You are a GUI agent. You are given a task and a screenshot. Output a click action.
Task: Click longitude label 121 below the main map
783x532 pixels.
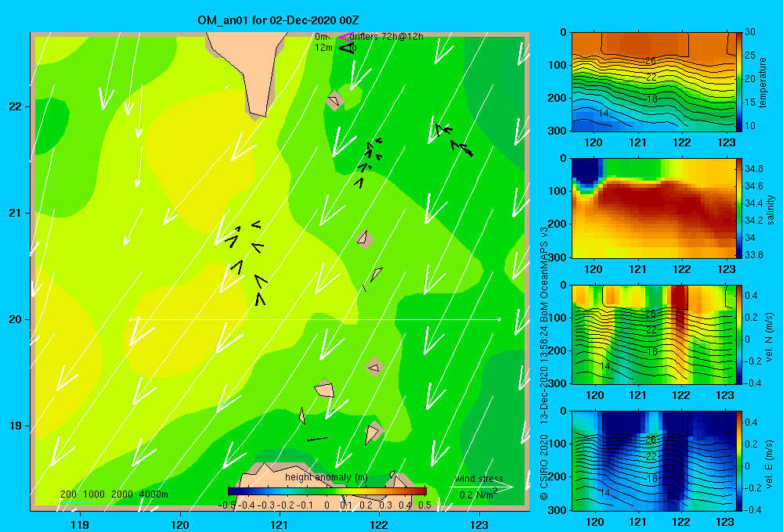tap(280, 524)
